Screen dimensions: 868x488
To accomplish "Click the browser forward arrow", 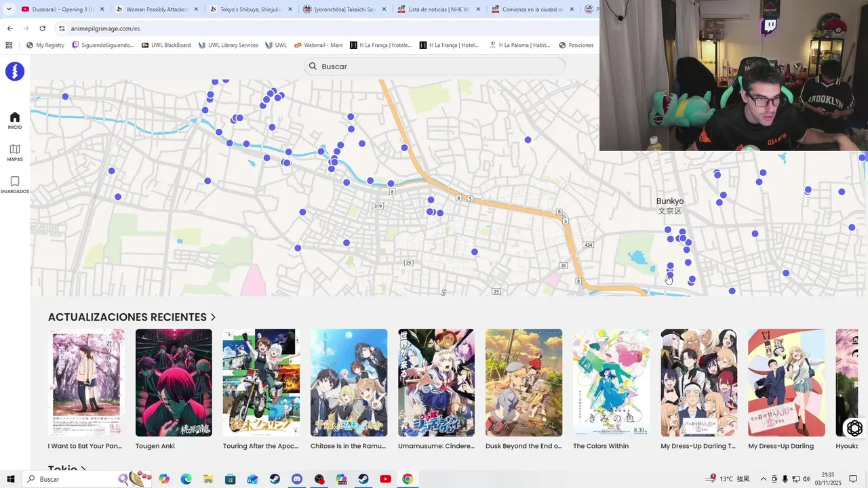I will (26, 28).
